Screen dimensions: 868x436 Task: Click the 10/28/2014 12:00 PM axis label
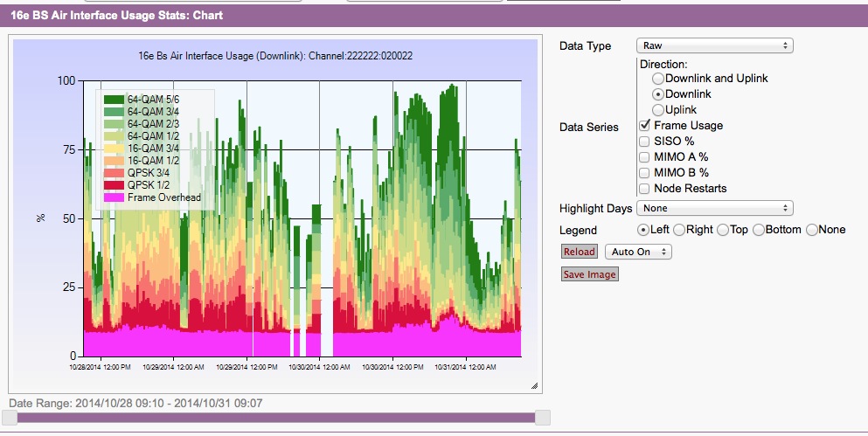coord(101,367)
